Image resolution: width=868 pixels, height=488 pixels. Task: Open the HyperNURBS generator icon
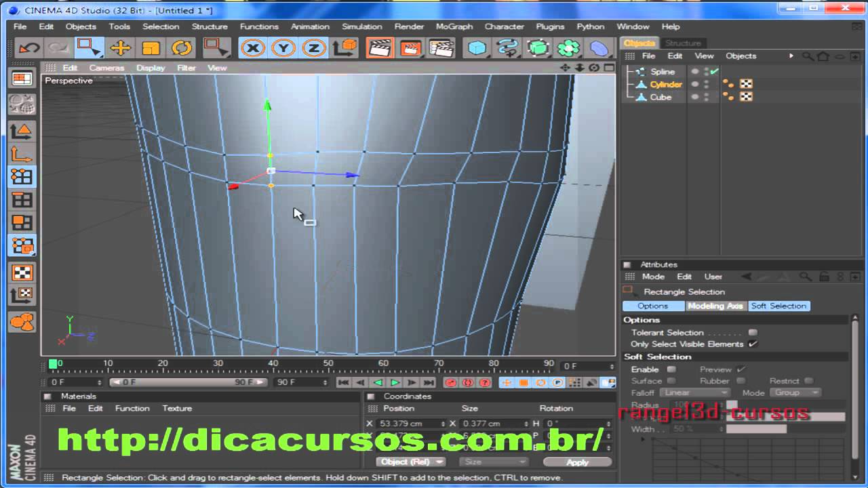538,48
